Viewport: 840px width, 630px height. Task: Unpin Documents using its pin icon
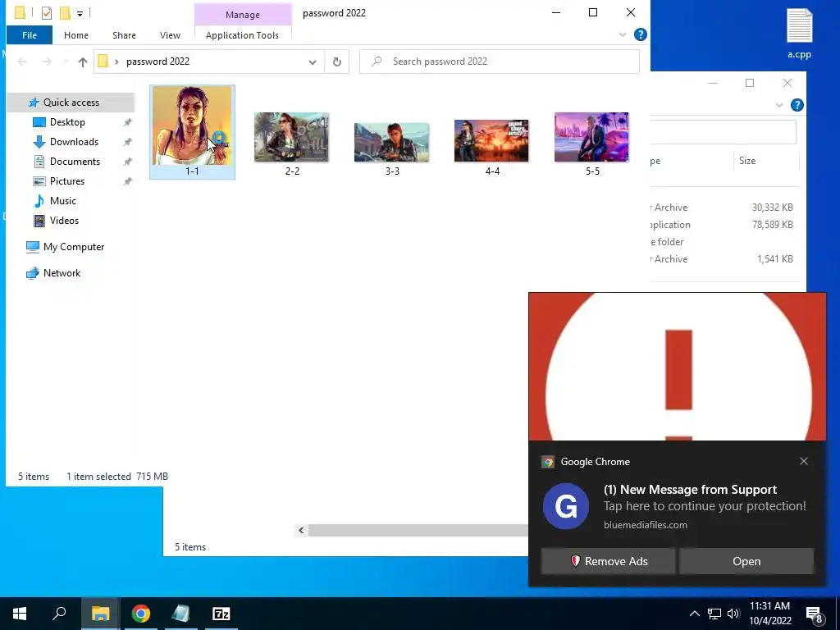pyautogui.click(x=127, y=162)
